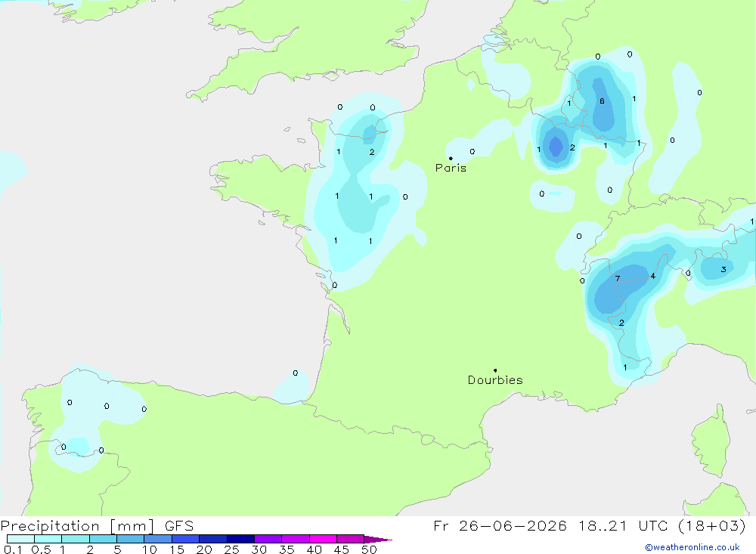Screen dimensions: 756x554
Task: Click the legend value '15'
Action: 177,549
